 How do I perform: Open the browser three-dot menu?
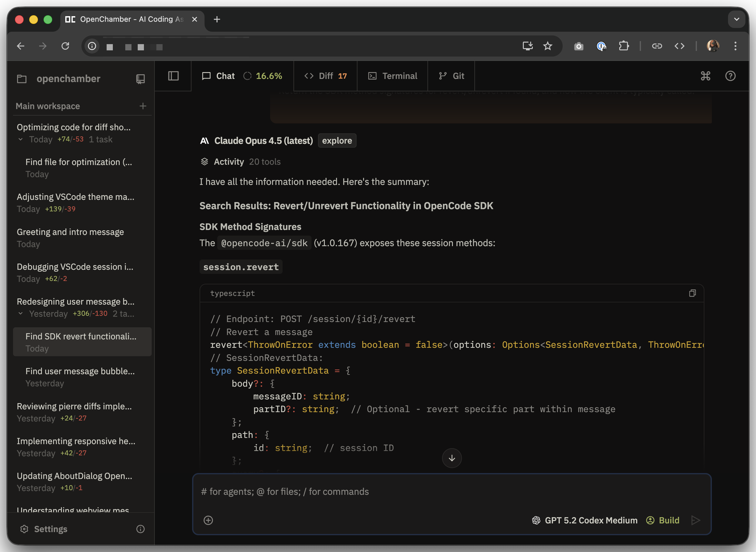click(x=735, y=46)
